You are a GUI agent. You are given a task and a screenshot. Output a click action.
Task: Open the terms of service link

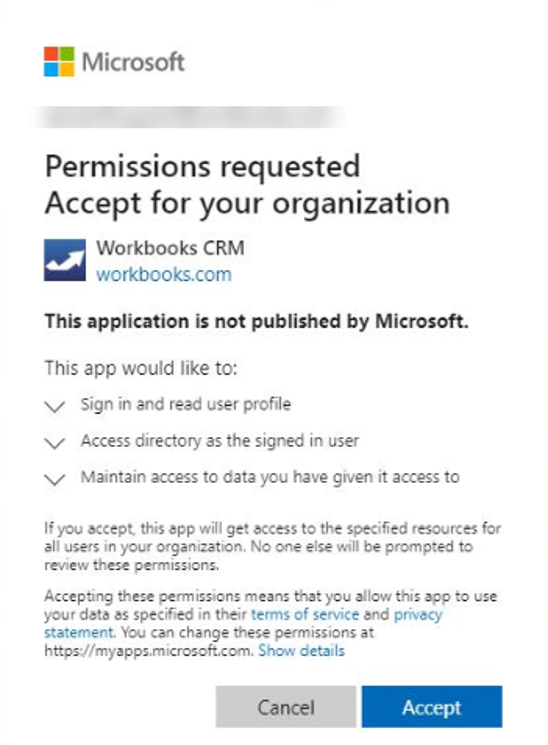305,614
